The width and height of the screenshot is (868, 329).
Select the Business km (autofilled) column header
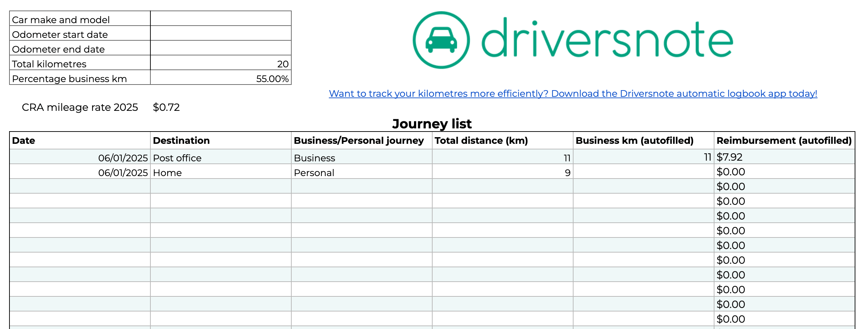pos(644,140)
